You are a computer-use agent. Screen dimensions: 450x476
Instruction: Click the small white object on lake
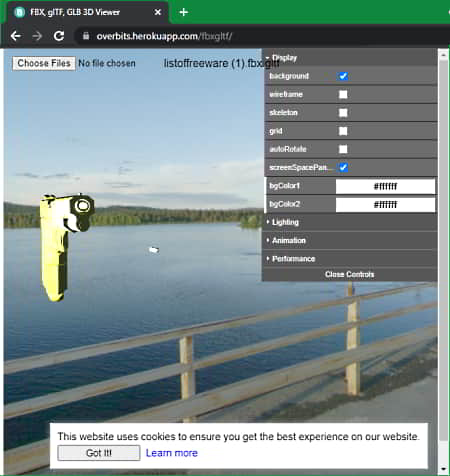point(154,250)
